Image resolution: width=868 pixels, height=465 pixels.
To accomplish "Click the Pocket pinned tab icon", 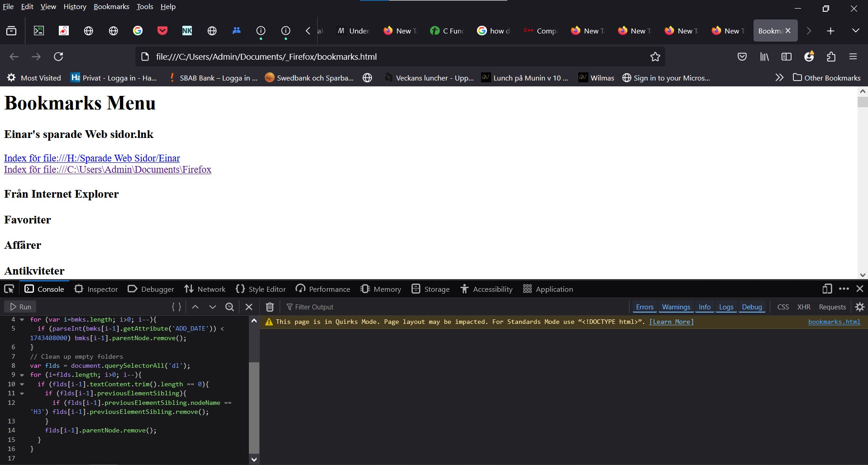I will 162,31.
